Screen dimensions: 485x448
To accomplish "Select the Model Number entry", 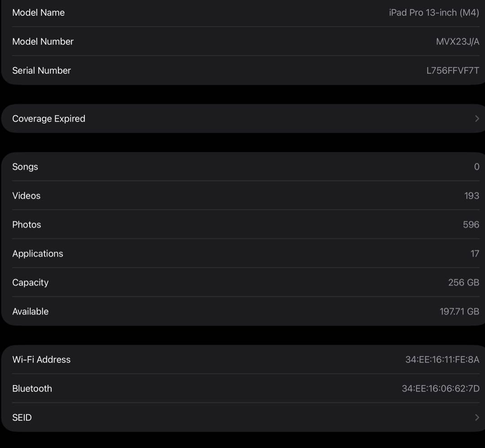I will (242, 41).
